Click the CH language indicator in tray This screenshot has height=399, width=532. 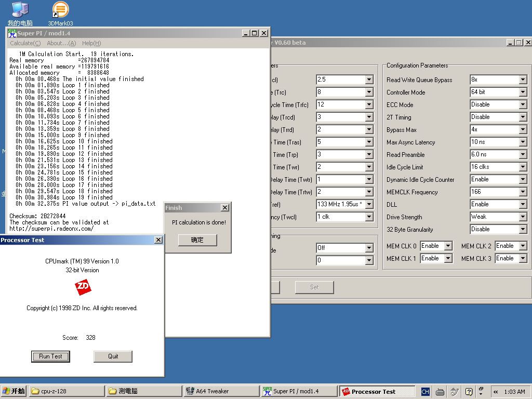pyautogui.click(x=425, y=392)
